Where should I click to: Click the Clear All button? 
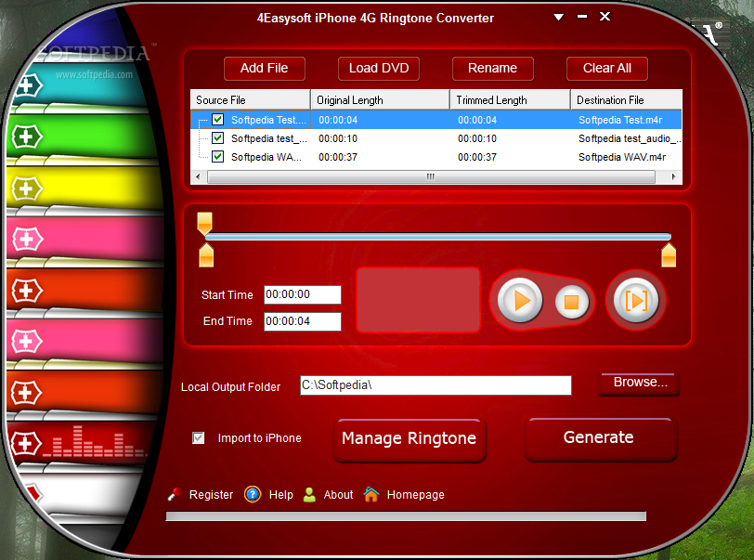607,69
